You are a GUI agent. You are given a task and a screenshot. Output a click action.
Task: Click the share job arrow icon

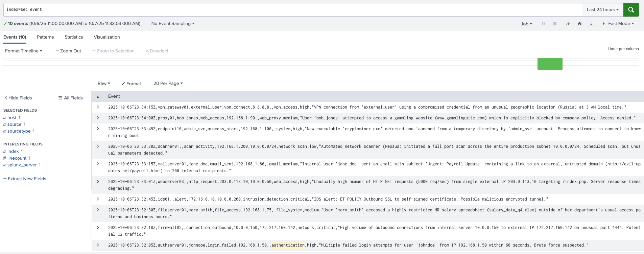pos(568,24)
